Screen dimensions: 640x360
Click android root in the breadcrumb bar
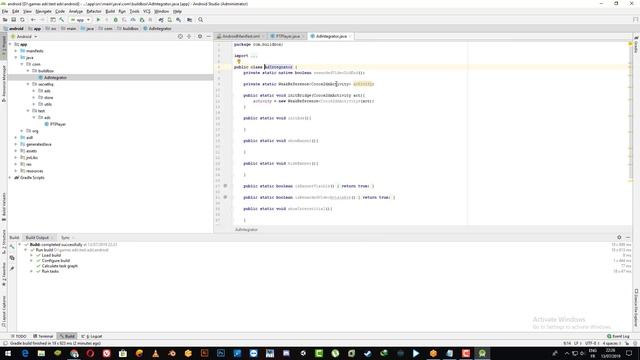click(x=13, y=29)
